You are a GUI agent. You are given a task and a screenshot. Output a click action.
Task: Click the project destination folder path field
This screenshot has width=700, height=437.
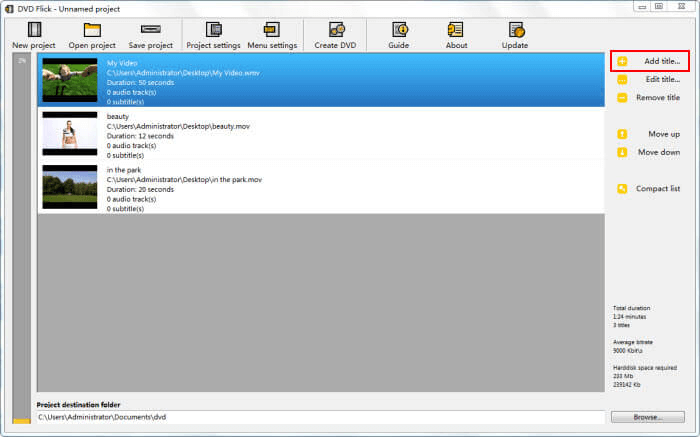tap(320, 416)
